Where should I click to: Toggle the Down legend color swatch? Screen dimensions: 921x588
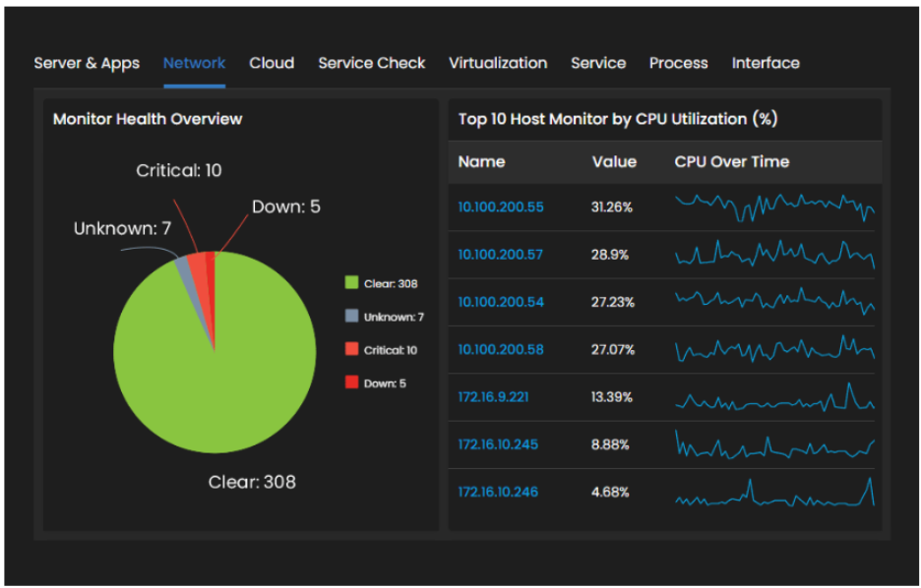[x=351, y=382]
